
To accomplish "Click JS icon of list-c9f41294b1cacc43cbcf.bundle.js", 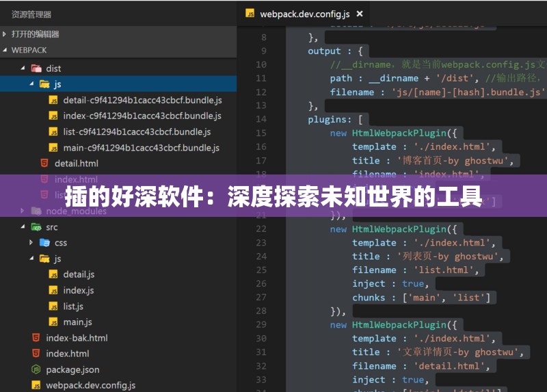I will [53, 132].
